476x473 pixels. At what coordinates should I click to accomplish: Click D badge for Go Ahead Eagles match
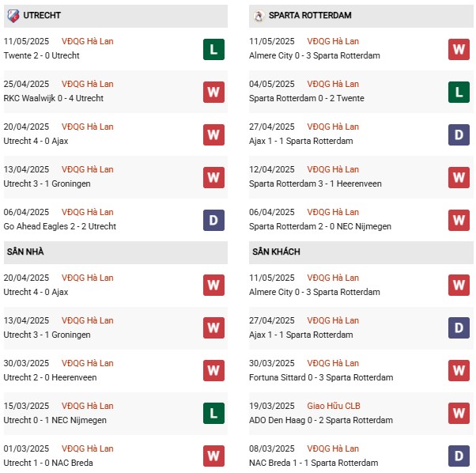point(213,220)
